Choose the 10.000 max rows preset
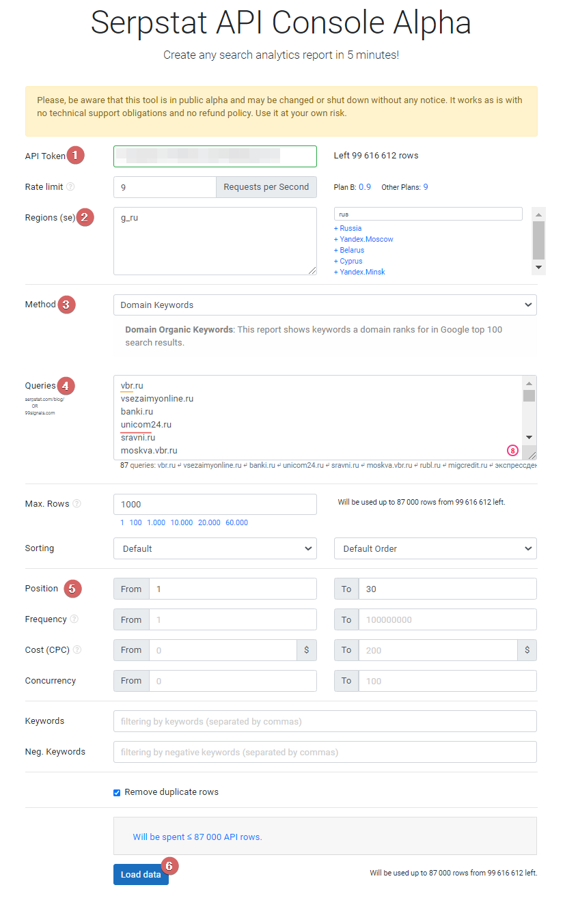The width and height of the screenshot is (578, 924). 182,522
